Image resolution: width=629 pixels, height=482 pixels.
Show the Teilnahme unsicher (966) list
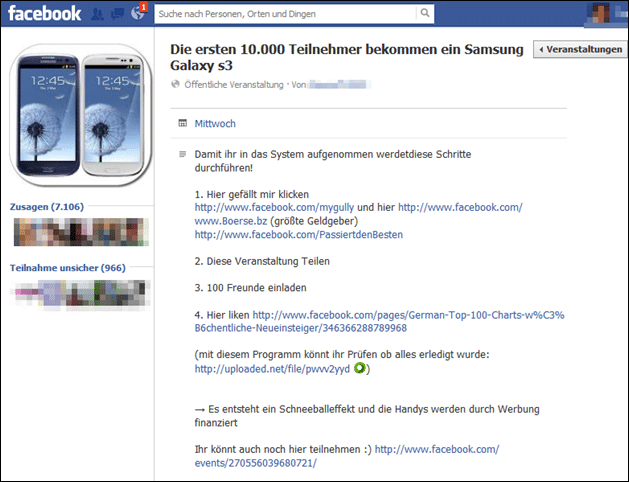coord(68,268)
